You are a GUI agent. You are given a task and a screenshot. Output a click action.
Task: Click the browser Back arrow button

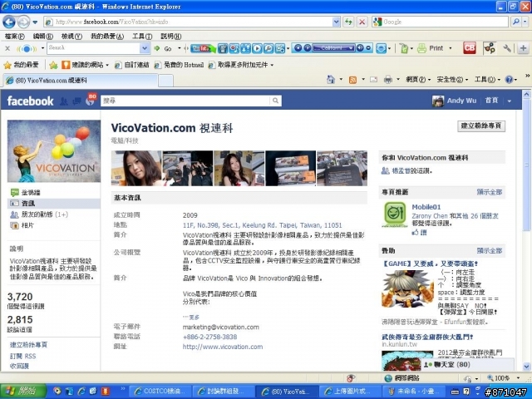pyautogui.click(x=9, y=22)
